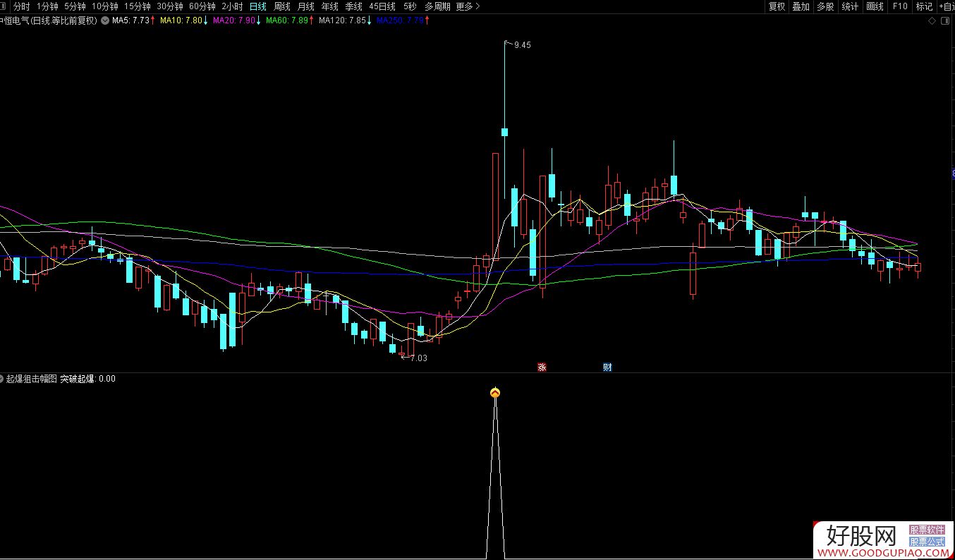Select the 30分钟 period
Screen dimensions: 955x560
pos(170,6)
